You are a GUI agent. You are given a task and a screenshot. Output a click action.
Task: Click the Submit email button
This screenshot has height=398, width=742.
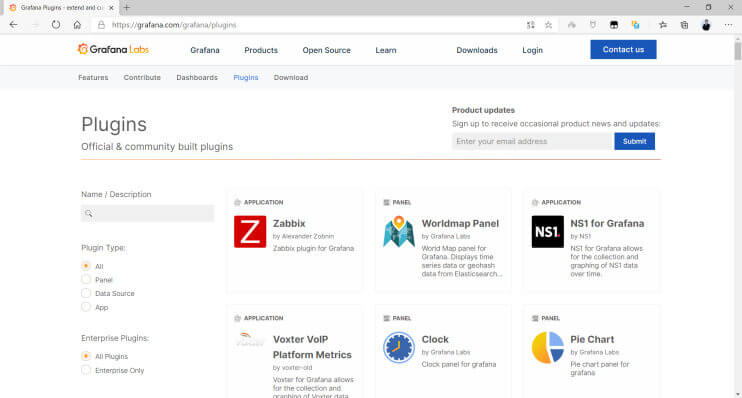coord(634,141)
